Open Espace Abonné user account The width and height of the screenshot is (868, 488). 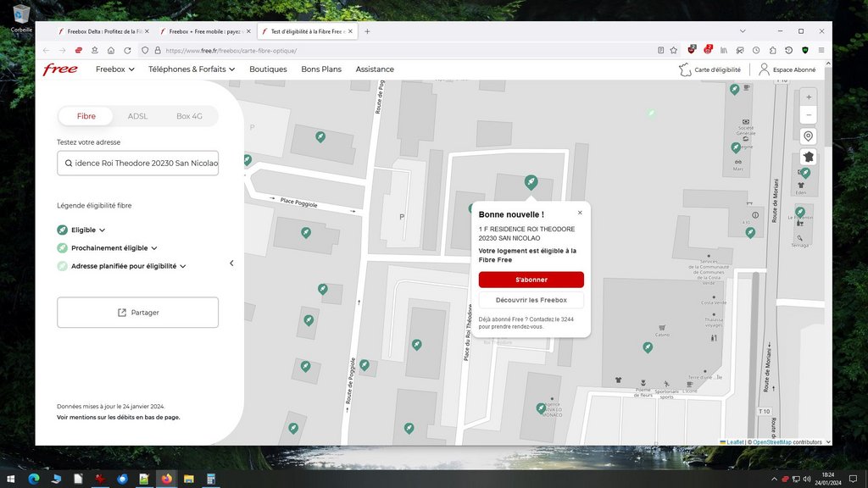click(787, 69)
